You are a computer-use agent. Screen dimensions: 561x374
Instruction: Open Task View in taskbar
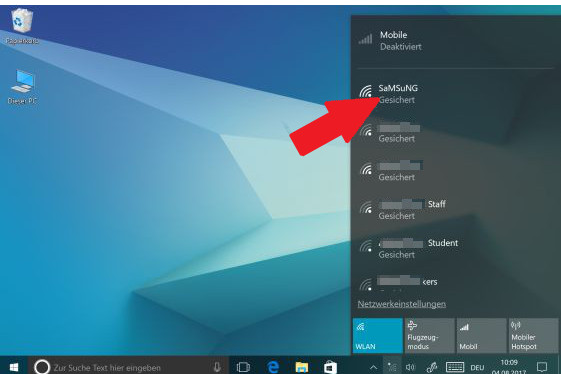pyautogui.click(x=243, y=367)
